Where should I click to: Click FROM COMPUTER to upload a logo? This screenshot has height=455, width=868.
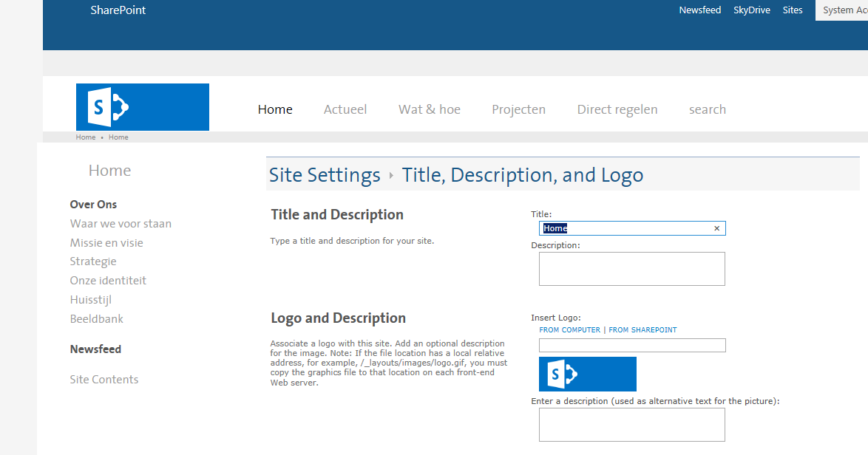[569, 329]
